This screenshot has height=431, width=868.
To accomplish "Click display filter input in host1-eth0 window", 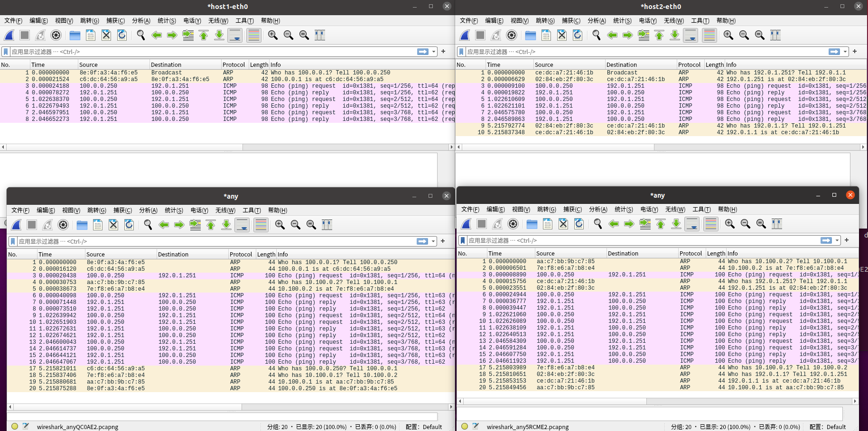I will tap(213, 52).
